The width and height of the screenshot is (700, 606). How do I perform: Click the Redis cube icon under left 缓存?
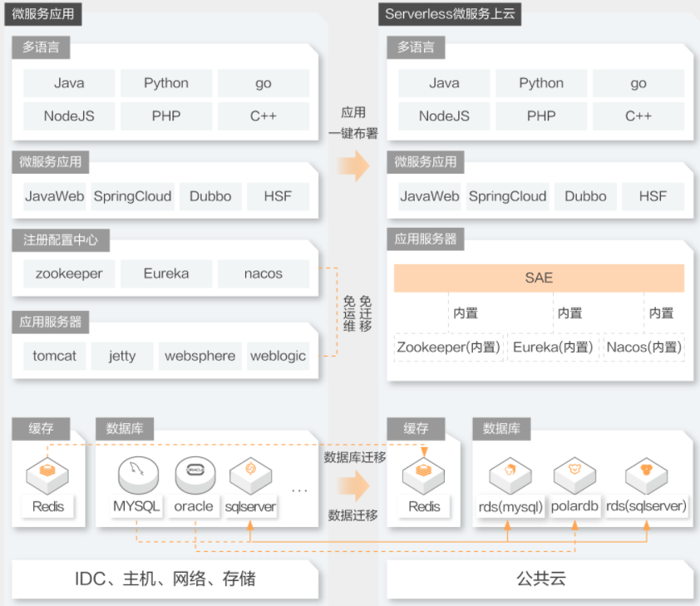[x=47, y=475]
